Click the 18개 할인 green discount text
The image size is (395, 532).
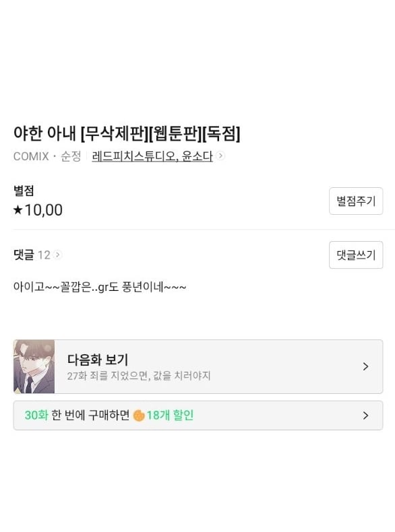(x=170, y=415)
